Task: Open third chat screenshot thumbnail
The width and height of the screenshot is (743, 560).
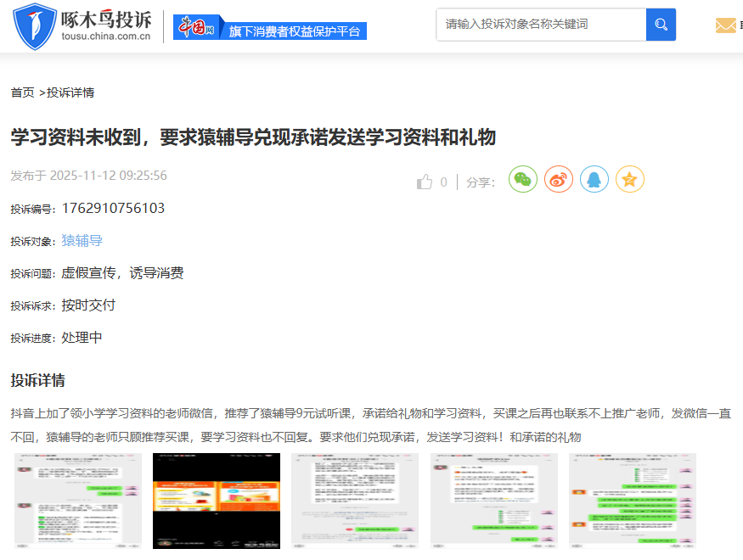Action: [x=355, y=501]
